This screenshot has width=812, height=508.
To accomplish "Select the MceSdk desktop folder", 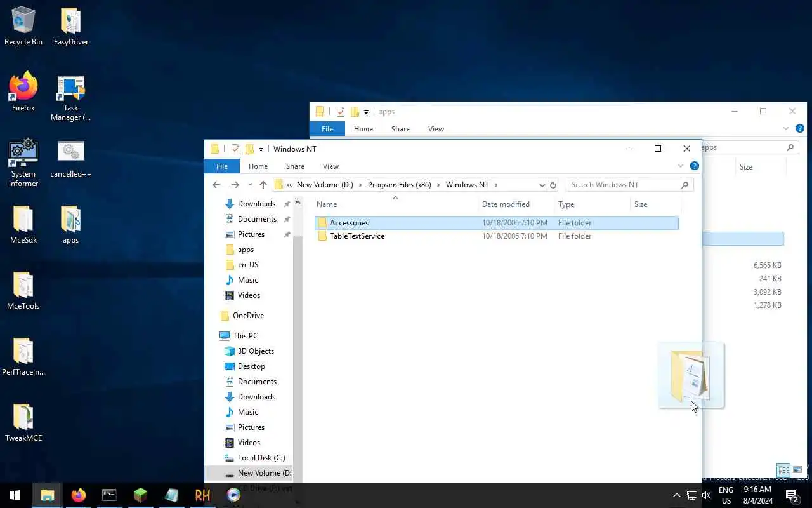I will [23, 224].
